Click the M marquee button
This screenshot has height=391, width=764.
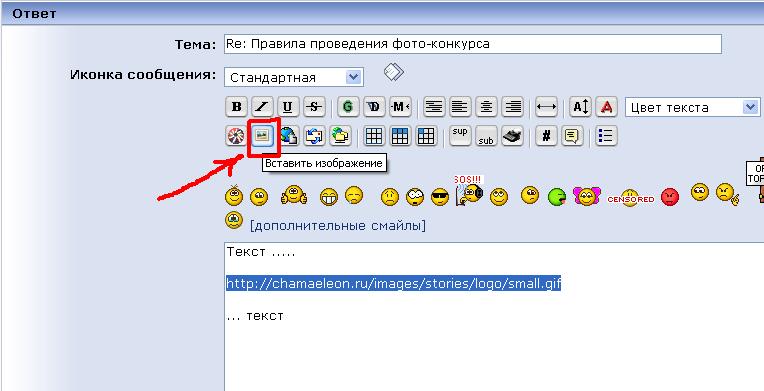tap(400, 107)
